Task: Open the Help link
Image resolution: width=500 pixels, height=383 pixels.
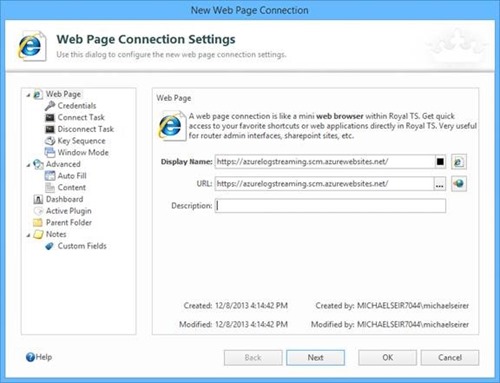Action: (x=44, y=357)
